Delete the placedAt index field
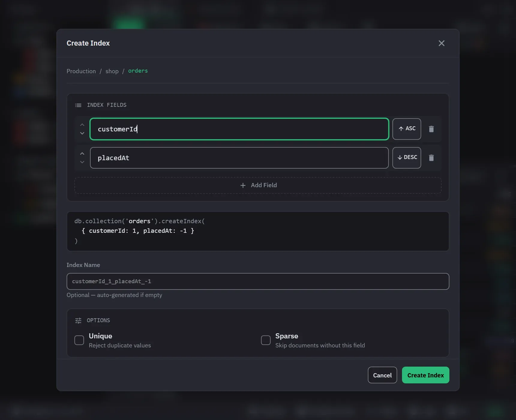Image resolution: width=516 pixels, height=420 pixels. 431,158
